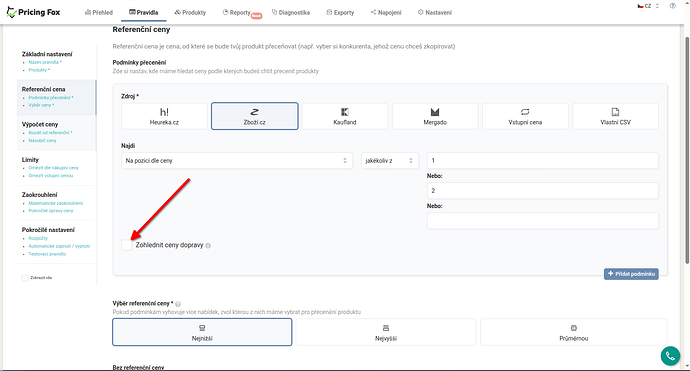The height and width of the screenshot is (371, 690).
Task: Open the 'Na pozici dle ceny' dropdown
Action: coord(237,161)
